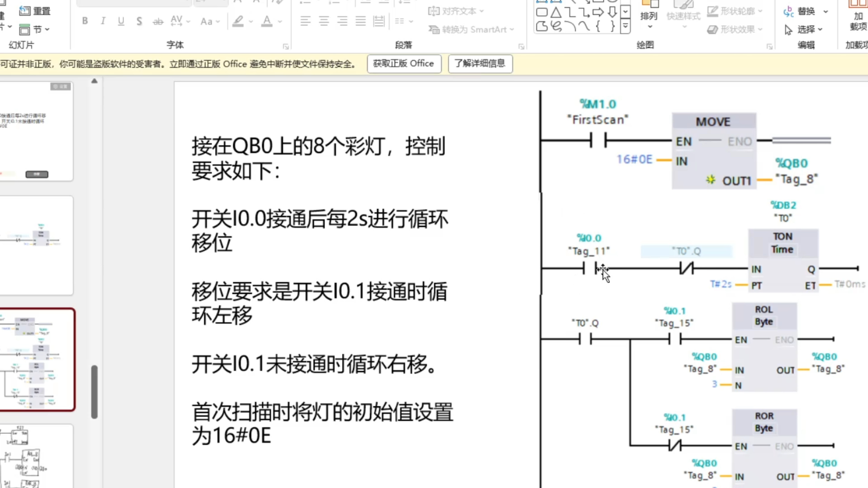Toggle italic formatting

(103, 21)
